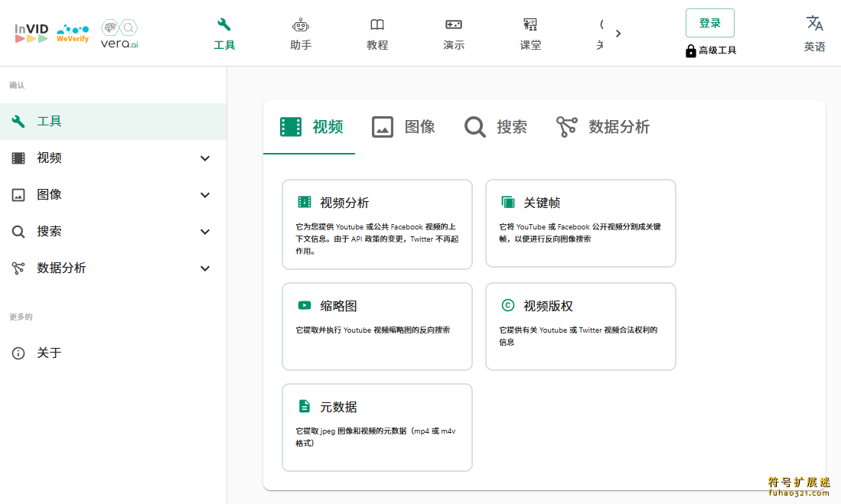Open the 演示 demo tab

[x=454, y=34]
